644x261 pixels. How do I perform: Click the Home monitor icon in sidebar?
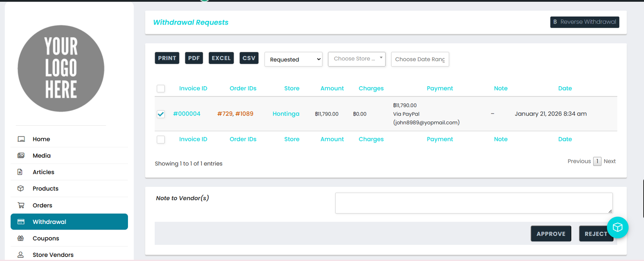(x=21, y=139)
